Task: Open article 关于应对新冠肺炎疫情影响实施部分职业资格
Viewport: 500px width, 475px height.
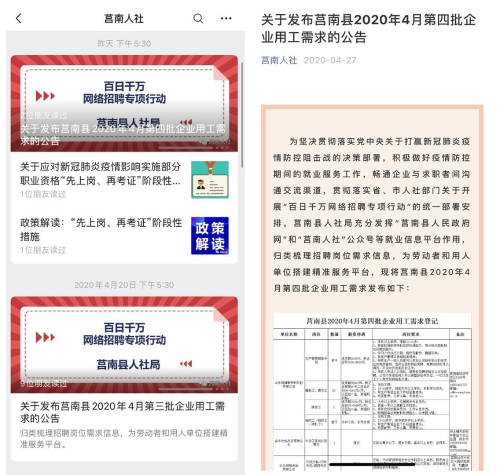Action: point(100,173)
